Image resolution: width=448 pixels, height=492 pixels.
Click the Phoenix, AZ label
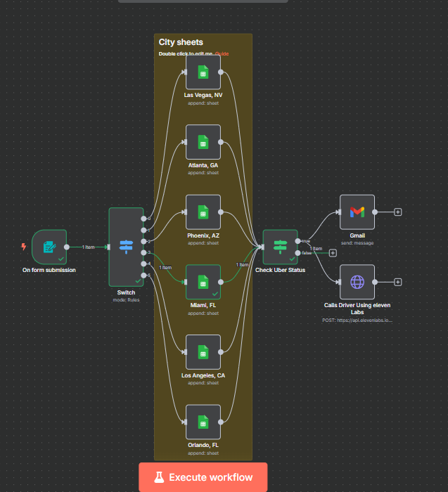click(x=203, y=235)
